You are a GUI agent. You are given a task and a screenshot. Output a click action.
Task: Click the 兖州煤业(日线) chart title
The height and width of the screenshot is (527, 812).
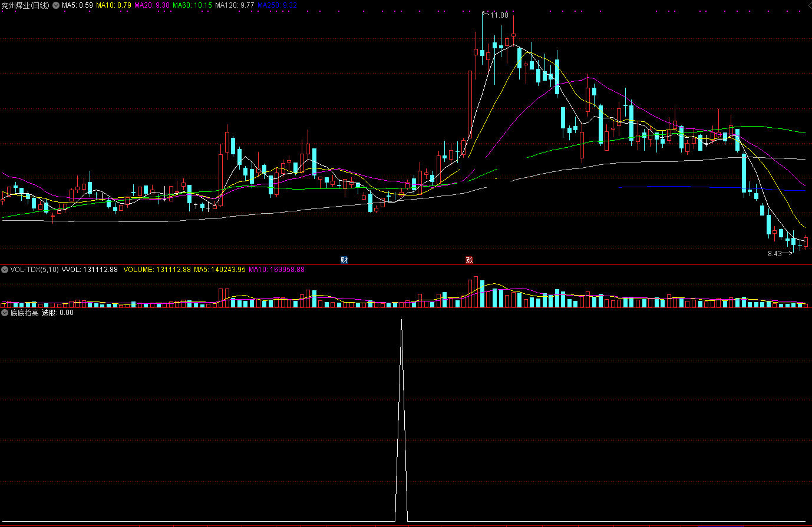pos(25,5)
